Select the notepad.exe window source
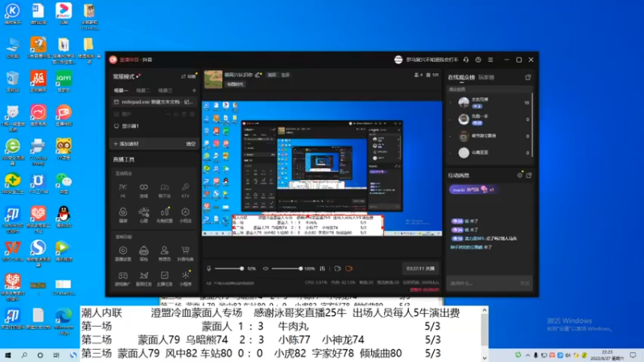The image size is (644, 362). 155,102
